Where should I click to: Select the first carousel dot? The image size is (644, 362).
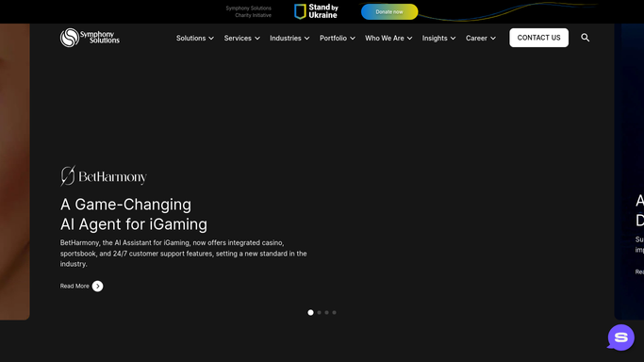[310, 312]
